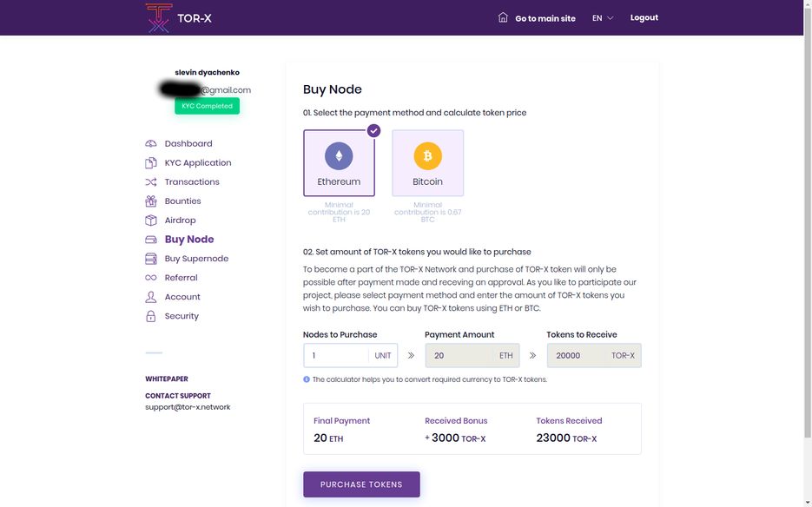Screen dimensions: 812x507
Task: Click the support@tor-x.network email link
Action: coord(188,407)
